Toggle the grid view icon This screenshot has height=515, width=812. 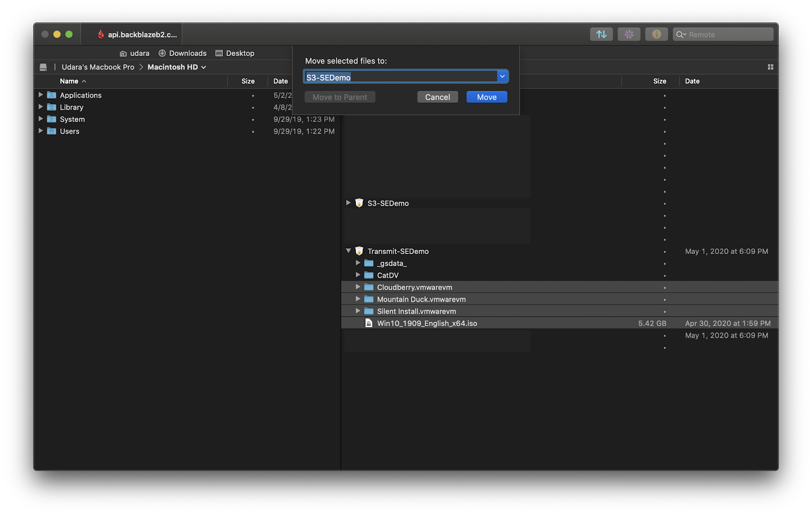pos(770,67)
